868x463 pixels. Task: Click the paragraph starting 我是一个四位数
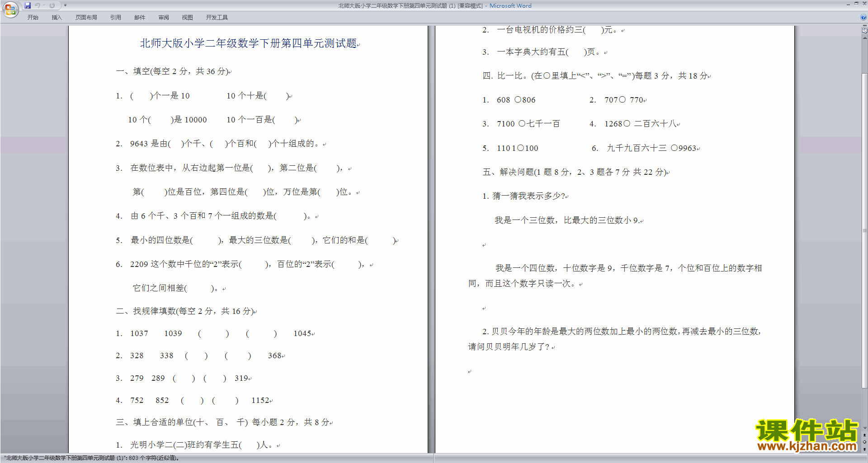pyautogui.click(x=615, y=276)
